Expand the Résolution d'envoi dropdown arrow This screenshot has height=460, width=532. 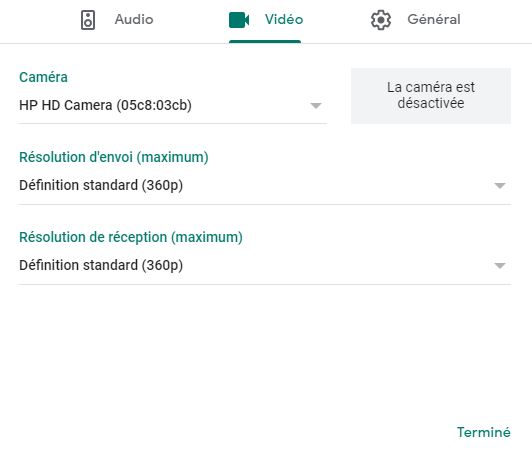500,186
